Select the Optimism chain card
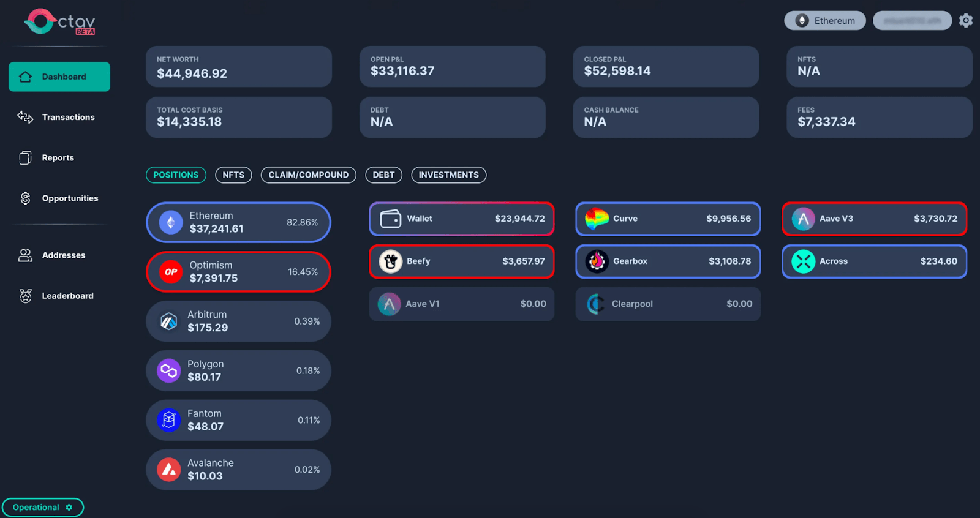Image resolution: width=980 pixels, height=518 pixels. pos(238,272)
